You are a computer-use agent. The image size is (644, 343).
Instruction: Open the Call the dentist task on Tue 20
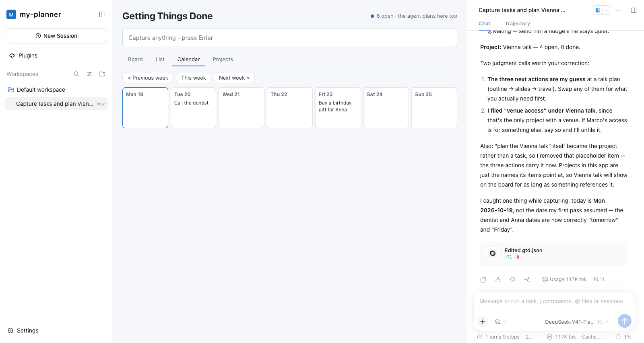(191, 103)
